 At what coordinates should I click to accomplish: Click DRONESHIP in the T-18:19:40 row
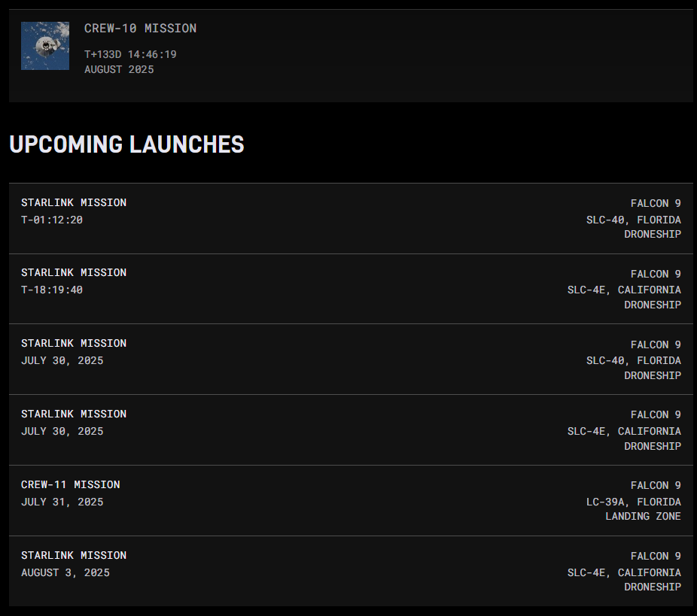click(x=653, y=305)
